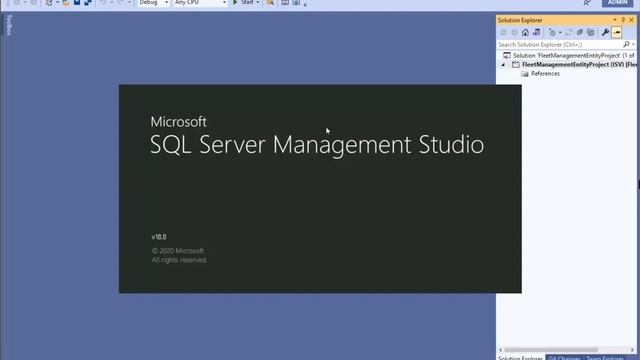Switch to the Team Explorer tab
The width and height of the screenshot is (640, 360).
coord(605,358)
